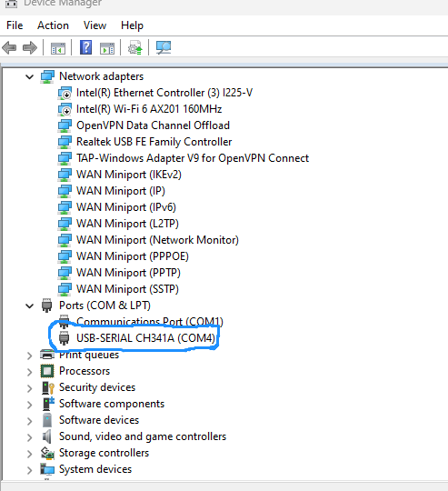This screenshot has height=491, width=448.
Task: Expand the Sound, video and game controllers
Action: [x=29, y=437]
